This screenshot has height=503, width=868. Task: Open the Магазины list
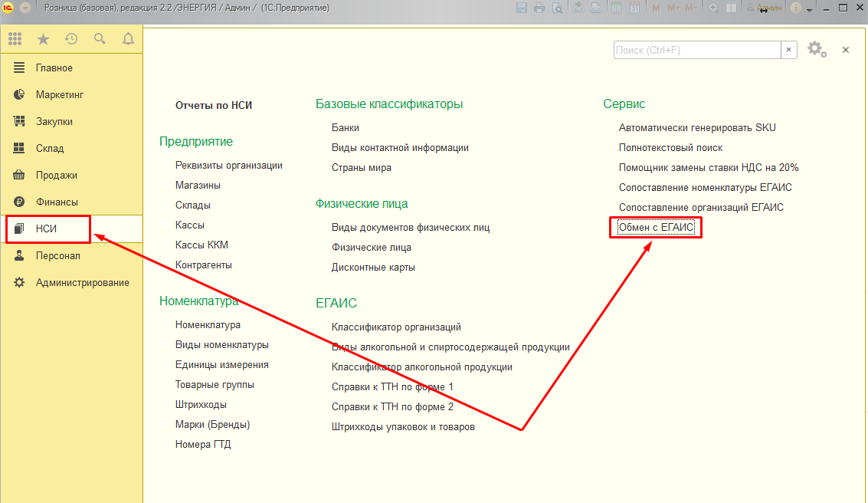coord(198,185)
